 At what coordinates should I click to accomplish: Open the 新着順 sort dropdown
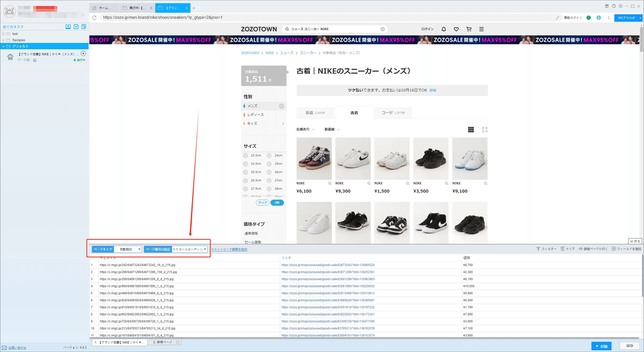[332, 129]
